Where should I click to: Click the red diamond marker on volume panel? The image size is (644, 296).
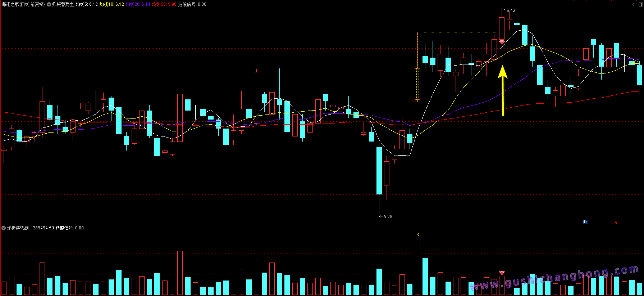pos(502,273)
